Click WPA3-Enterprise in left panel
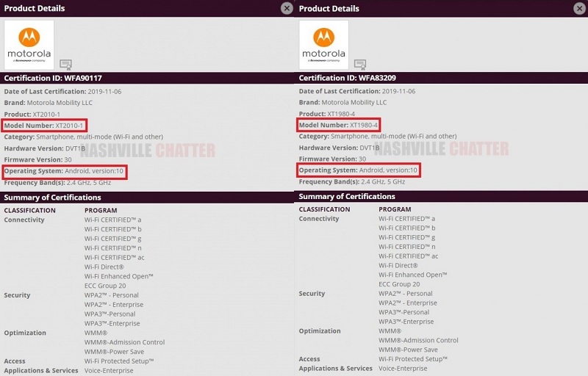This screenshot has width=588, height=376. click(x=112, y=324)
